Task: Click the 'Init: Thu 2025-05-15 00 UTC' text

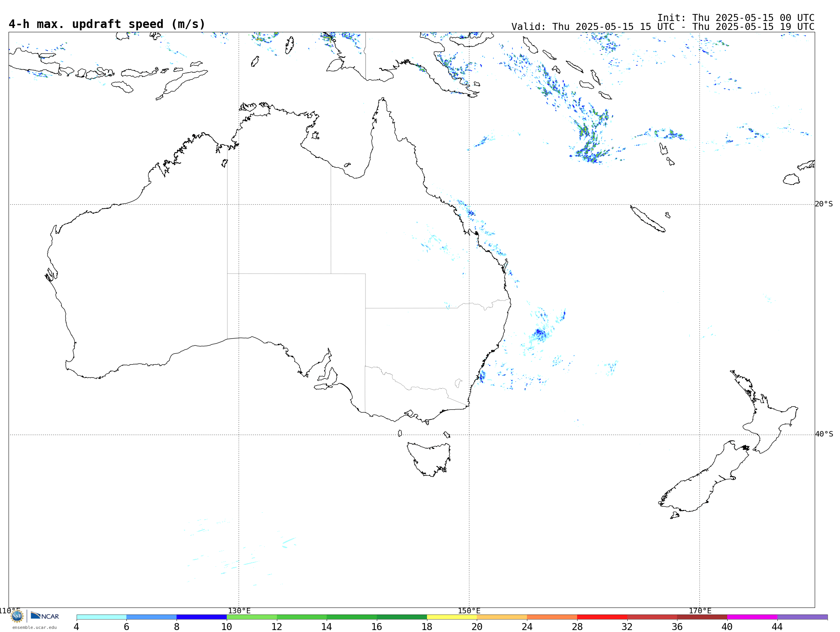Action: tap(736, 18)
